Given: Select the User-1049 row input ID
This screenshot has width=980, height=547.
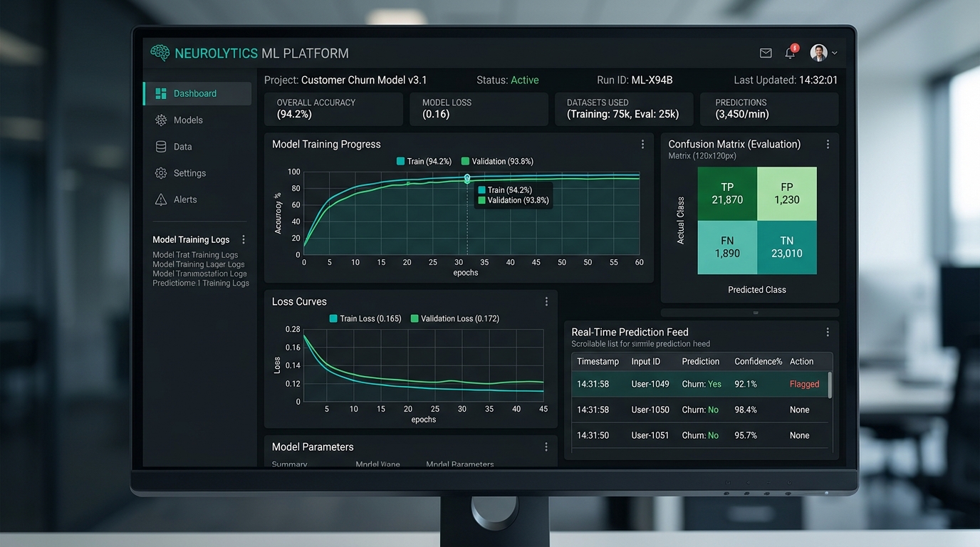Looking at the screenshot, I should pos(650,385).
